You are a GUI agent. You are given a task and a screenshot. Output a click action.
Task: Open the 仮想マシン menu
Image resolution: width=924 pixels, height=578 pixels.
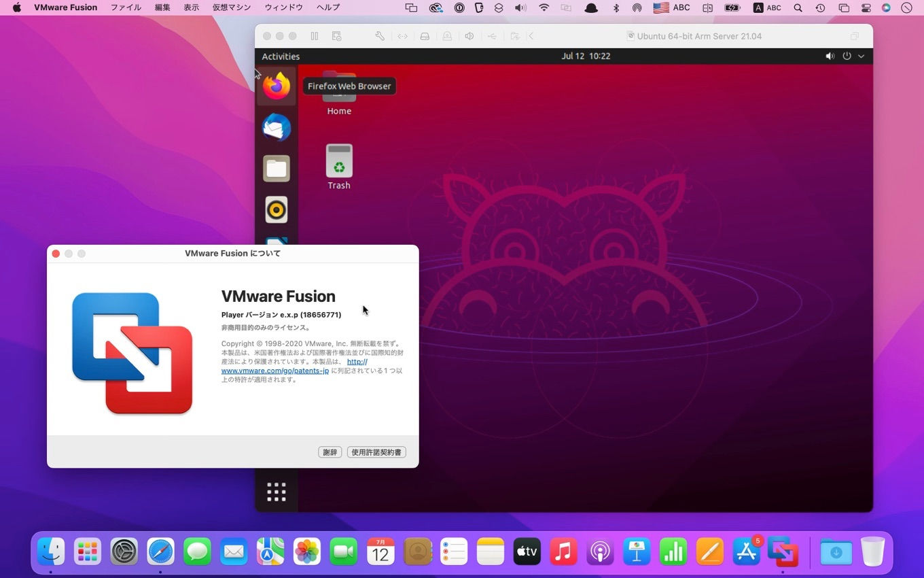[232, 7]
